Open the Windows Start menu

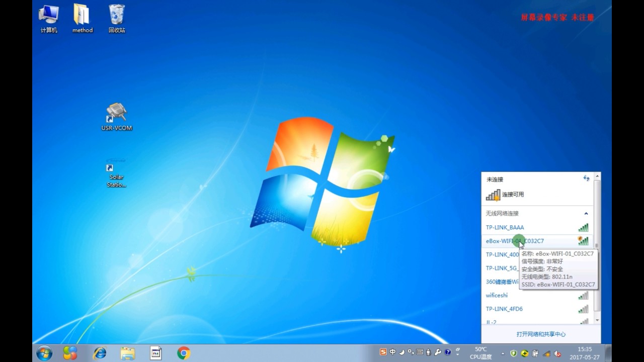[44, 353]
